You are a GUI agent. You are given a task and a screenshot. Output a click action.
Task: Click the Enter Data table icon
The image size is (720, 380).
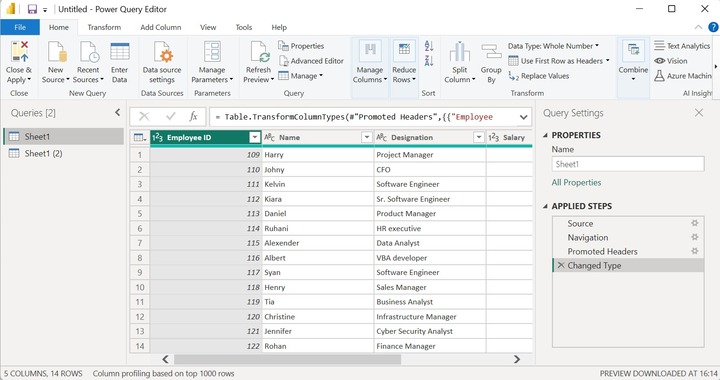click(x=120, y=51)
